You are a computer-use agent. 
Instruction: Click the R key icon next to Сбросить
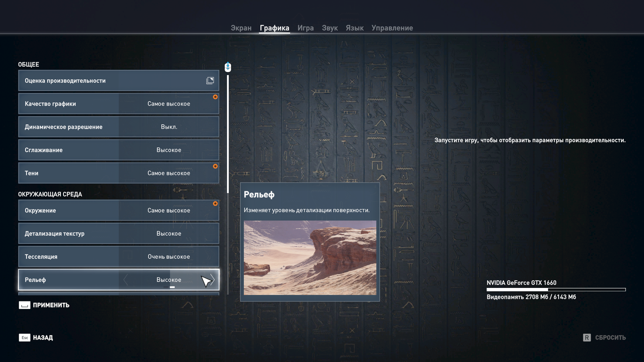[x=587, y=338]
